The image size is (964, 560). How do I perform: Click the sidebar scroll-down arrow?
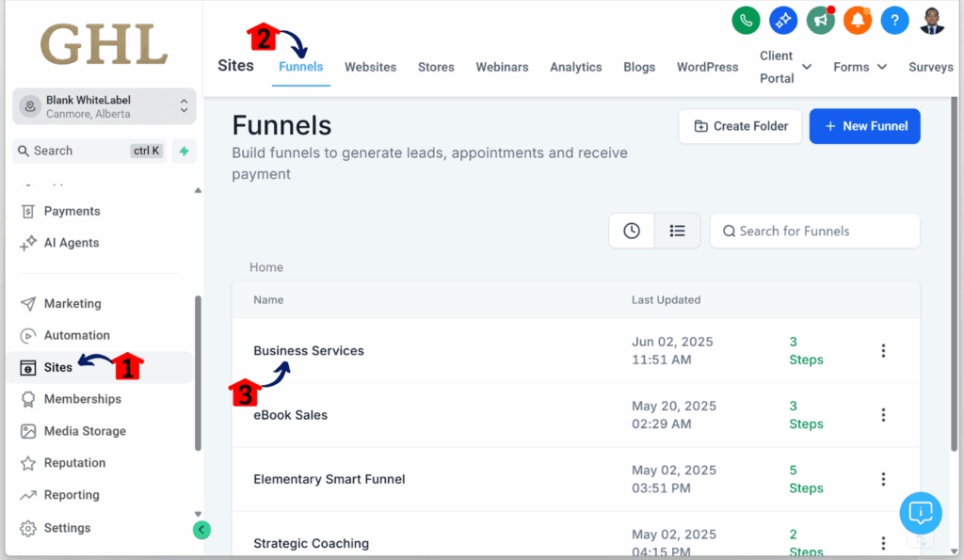[x=198, y=514]
